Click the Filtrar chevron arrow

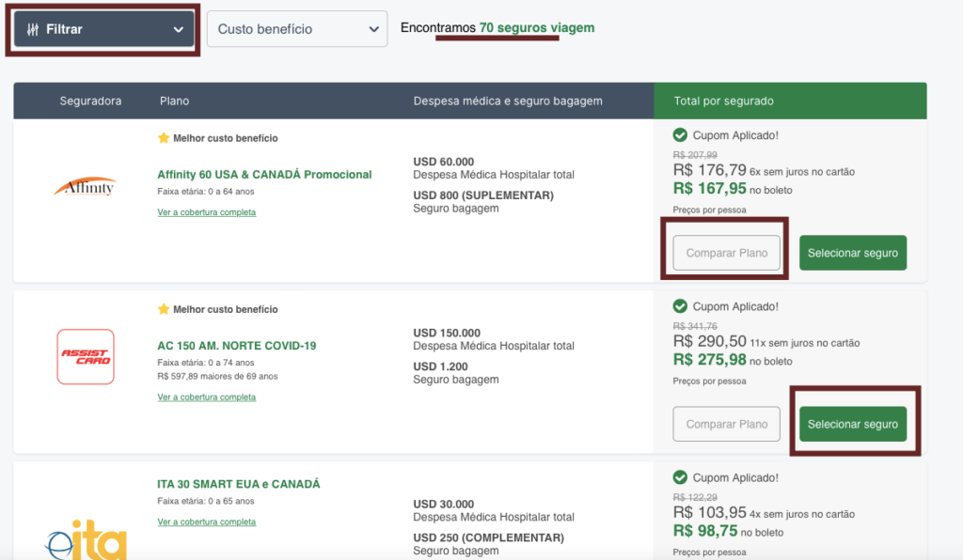point(178,29)
